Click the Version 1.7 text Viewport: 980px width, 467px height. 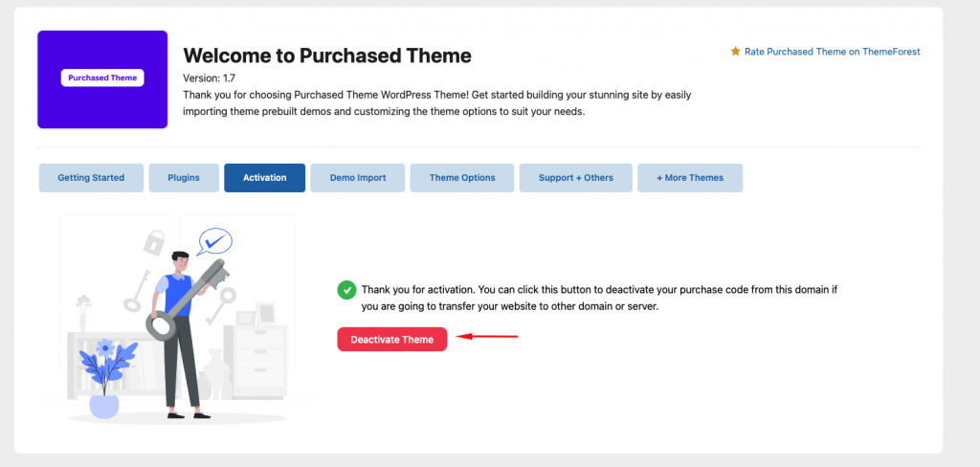[209, 78]
